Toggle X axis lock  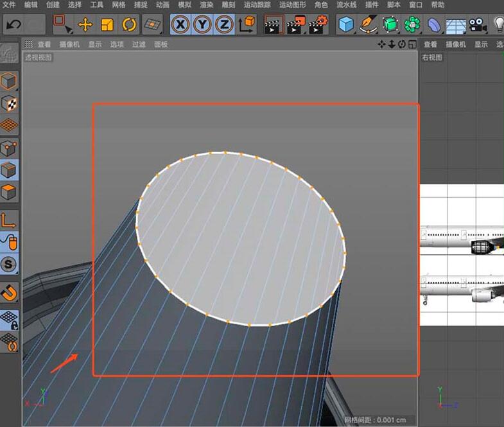coord(181,25)
